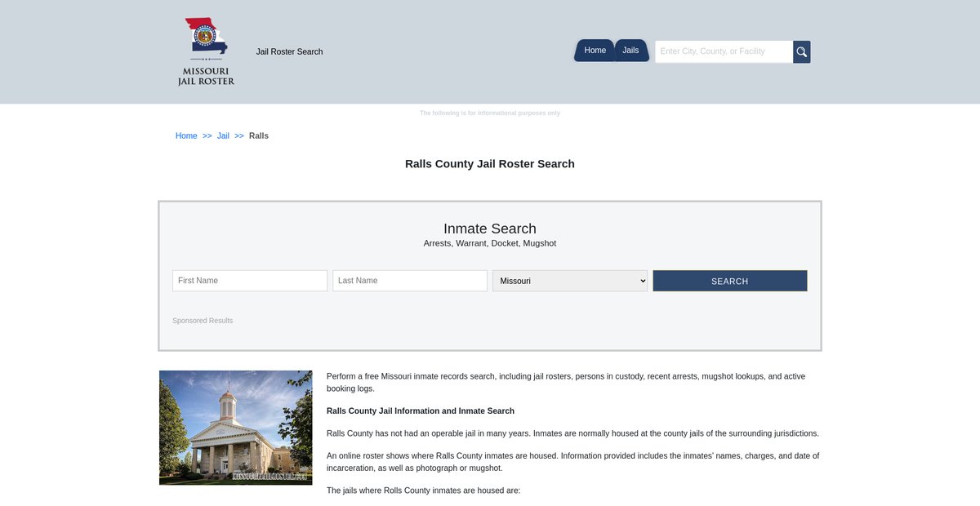Click the informational purposes disclaimer text
Viewport: 980px width, 506px height.
click(490, 113)
